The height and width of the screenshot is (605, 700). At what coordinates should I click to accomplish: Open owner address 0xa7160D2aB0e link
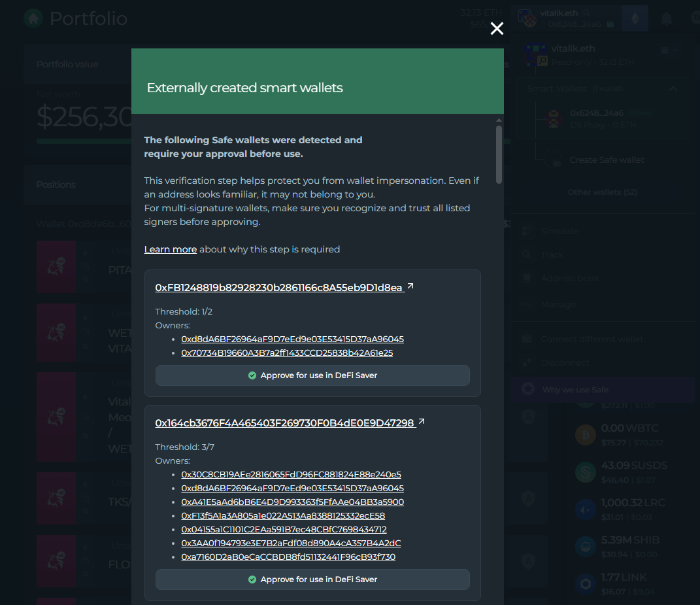point(288,557)
